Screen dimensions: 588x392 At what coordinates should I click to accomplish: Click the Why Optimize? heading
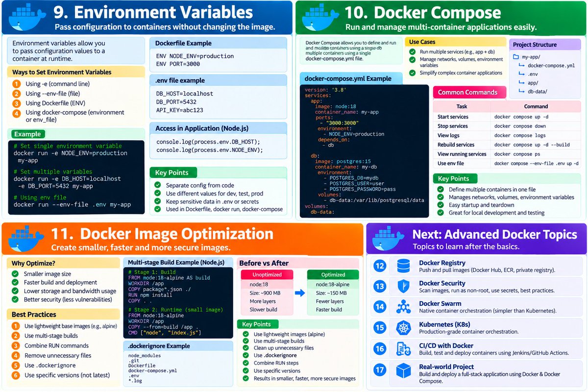click(33, 263)
